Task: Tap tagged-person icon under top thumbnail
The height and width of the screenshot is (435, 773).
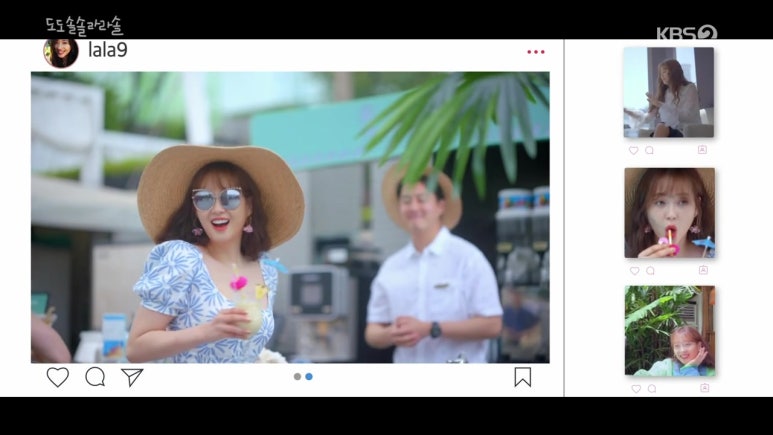Action: click(x=703, y=149)
